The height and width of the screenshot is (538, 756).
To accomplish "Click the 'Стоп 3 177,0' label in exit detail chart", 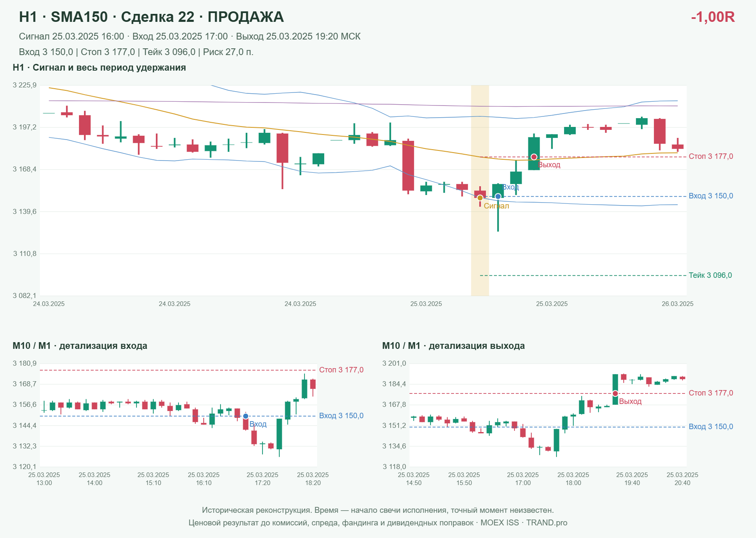I will tap(711, 393).
